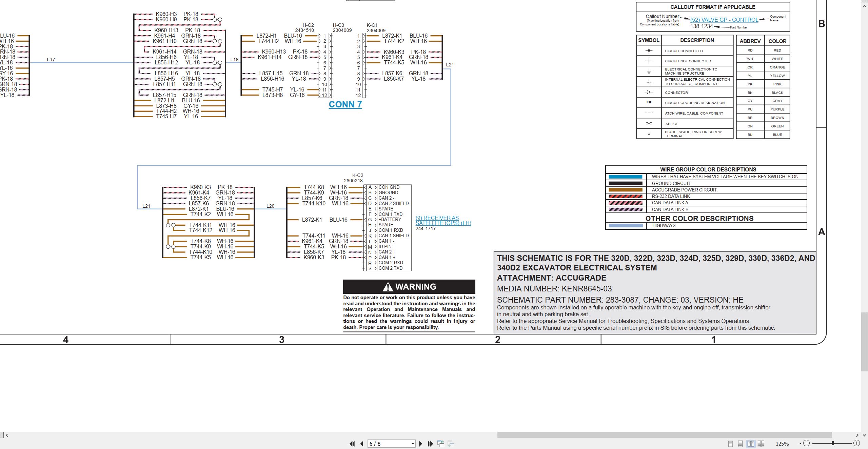Go to the previous page
Screen dimensions: 868x449
(x=362, y=444)
